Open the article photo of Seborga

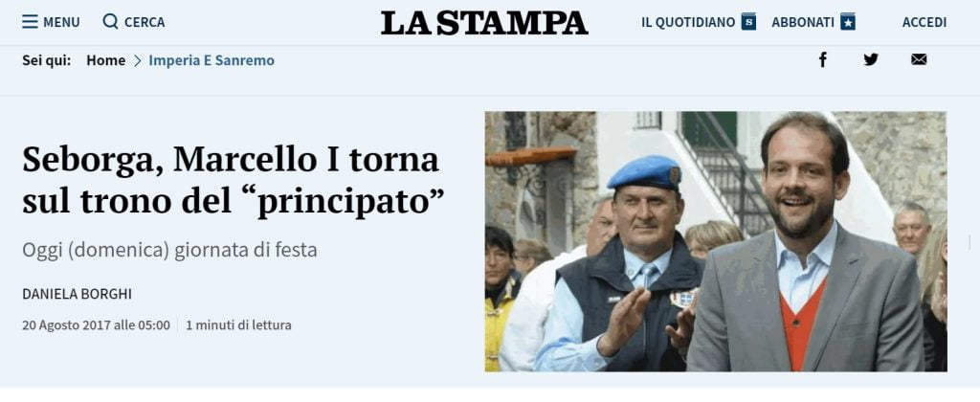[x=716, y=241]
